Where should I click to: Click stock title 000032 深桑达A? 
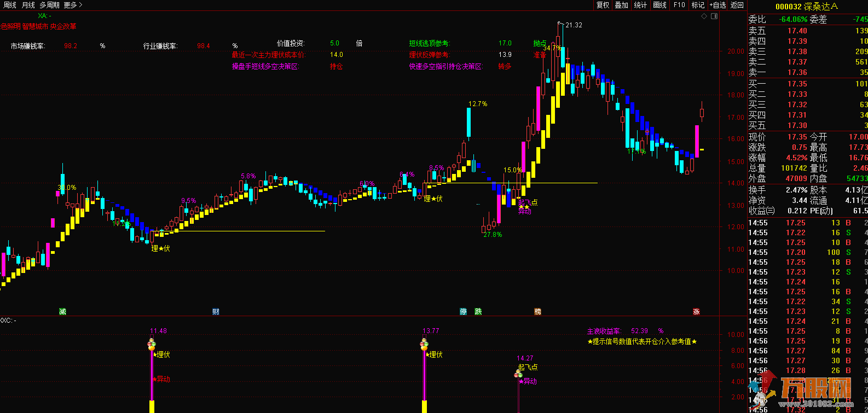807,7
